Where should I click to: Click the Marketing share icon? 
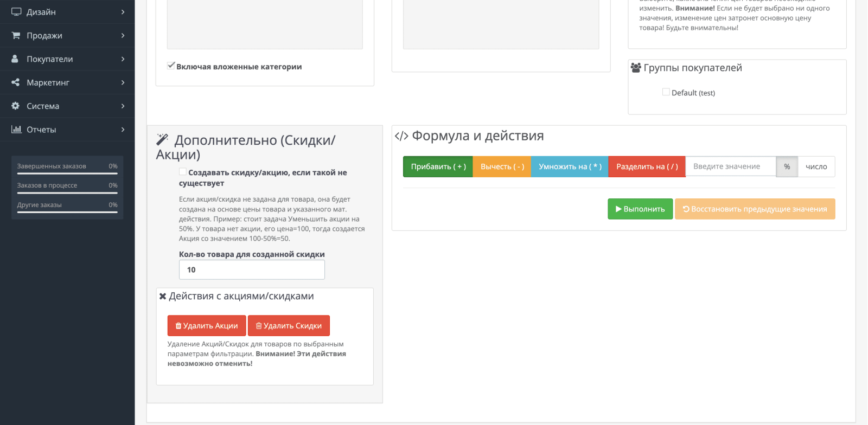(15, 82)
